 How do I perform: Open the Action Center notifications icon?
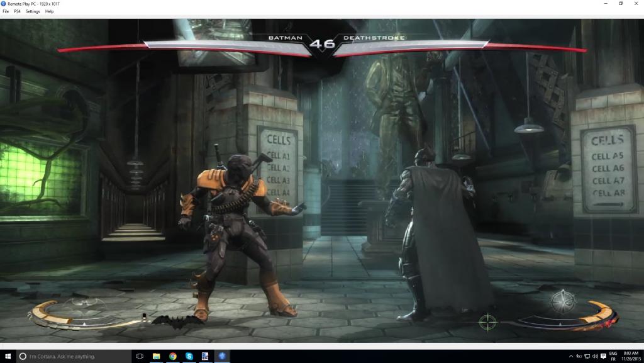tap(602, 356)
